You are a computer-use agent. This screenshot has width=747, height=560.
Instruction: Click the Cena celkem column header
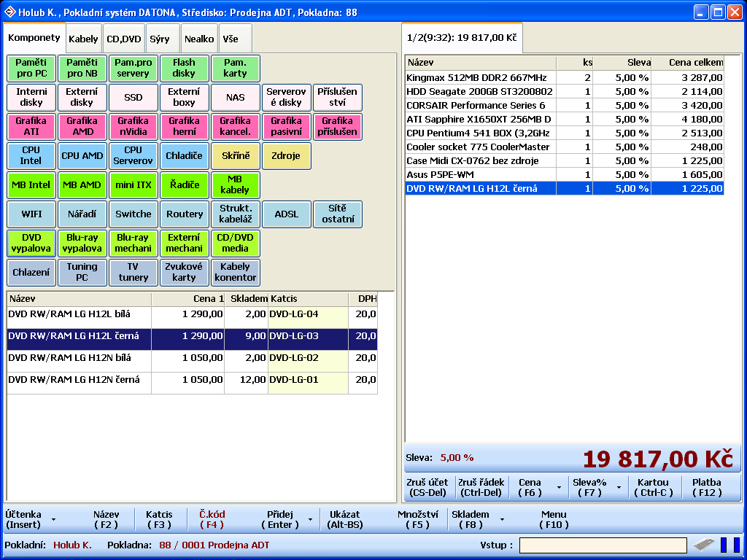(x=687, y=63)
